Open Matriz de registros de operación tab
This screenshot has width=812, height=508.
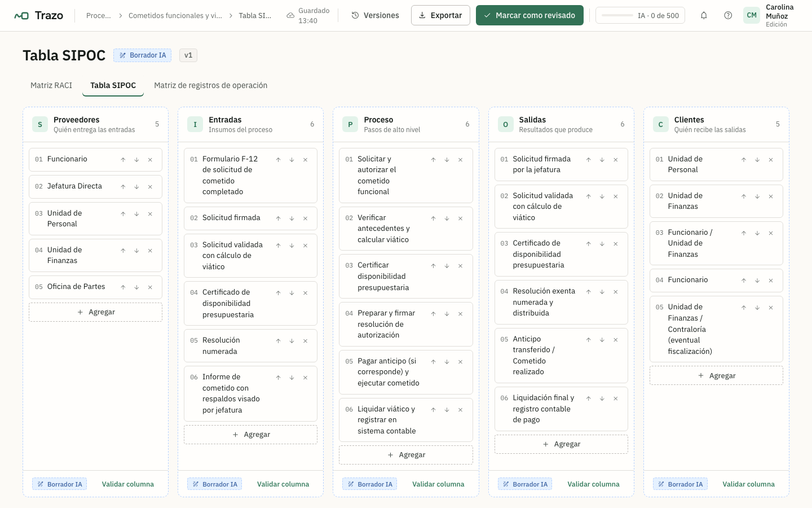tap(211, 85)
